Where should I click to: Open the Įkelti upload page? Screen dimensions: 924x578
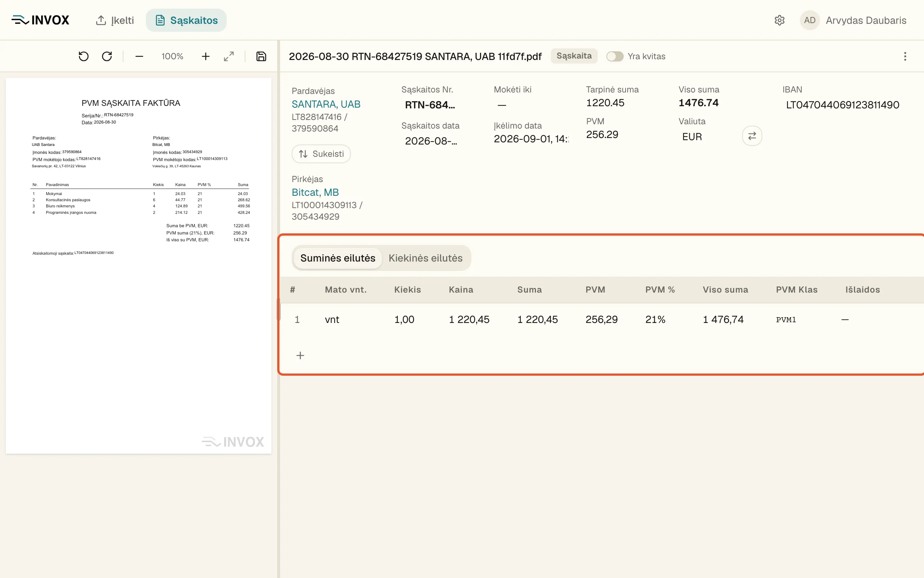pos(114,20)
